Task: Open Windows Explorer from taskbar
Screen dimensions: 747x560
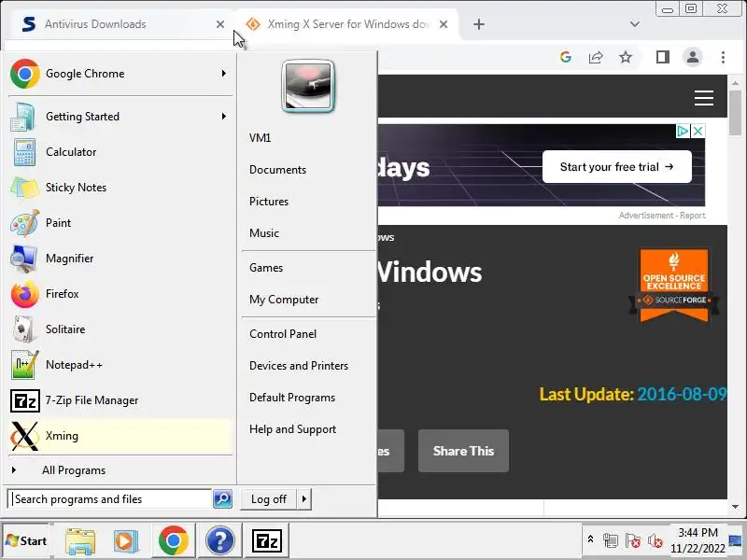Action: tap(80, 540)
